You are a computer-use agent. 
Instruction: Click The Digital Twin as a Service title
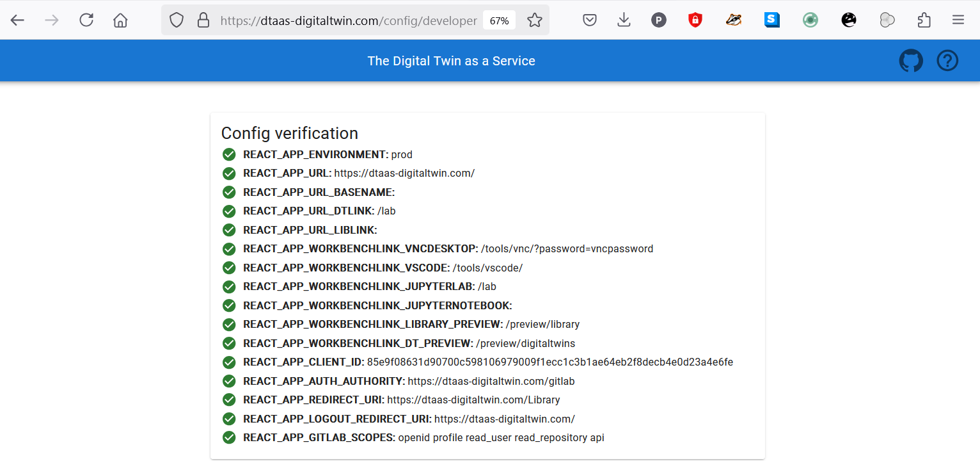[x=451, y=60]
